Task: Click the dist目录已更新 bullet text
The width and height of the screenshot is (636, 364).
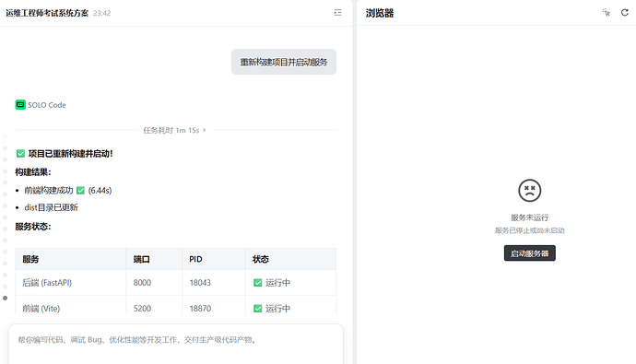Action: pyautogui.click(x=51, y=207)
